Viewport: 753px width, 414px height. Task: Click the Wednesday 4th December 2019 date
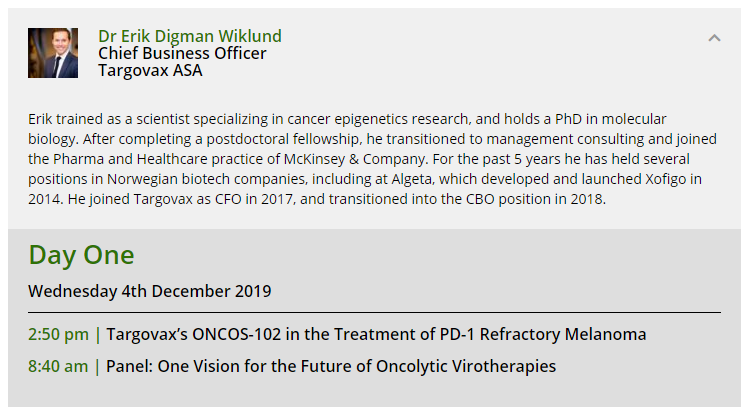(x=149, y=291)
